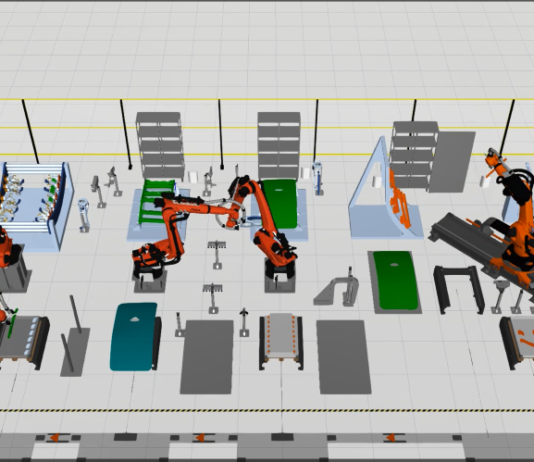Image resolution: width=534 pixels, height=462 pixels.
Task: Select the teal car door panel
Action: click(134, 336)
